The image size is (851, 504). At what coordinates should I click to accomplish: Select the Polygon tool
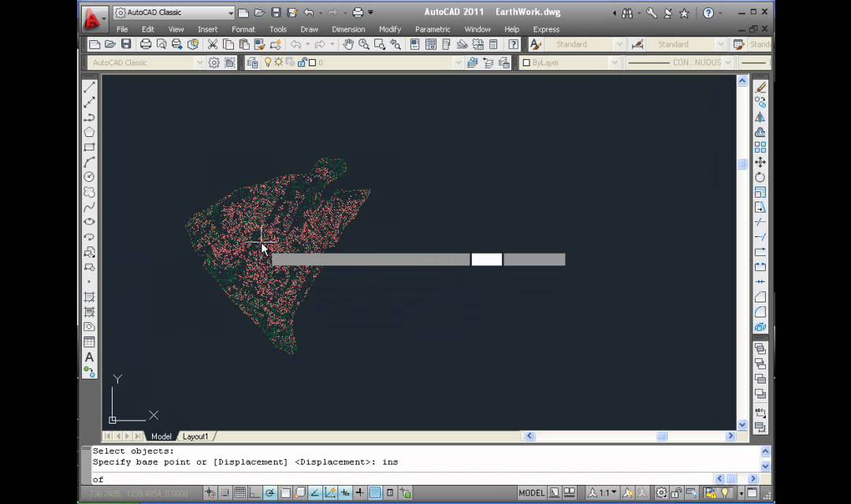pyautogui.click(x=90, y=132)
